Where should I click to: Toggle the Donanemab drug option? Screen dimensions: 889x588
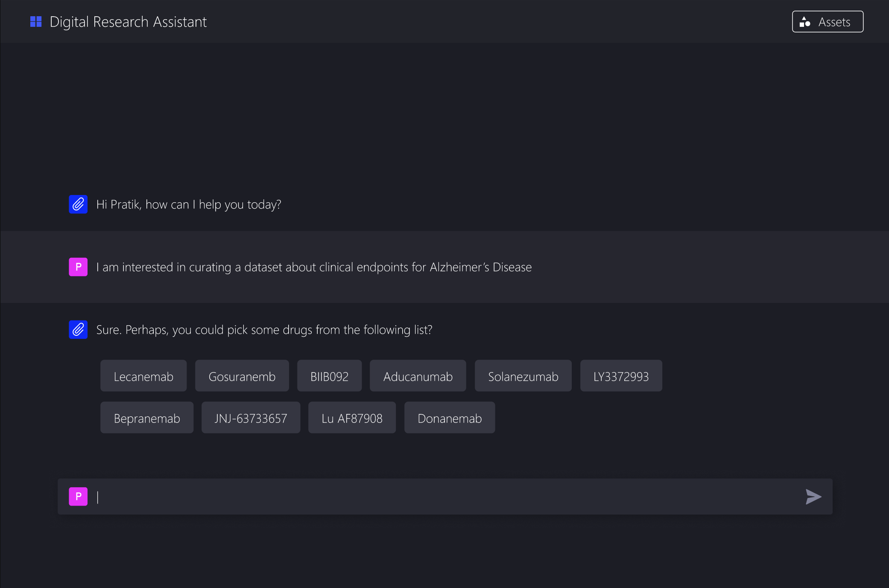pyautogui.click(x=449, y=418)
